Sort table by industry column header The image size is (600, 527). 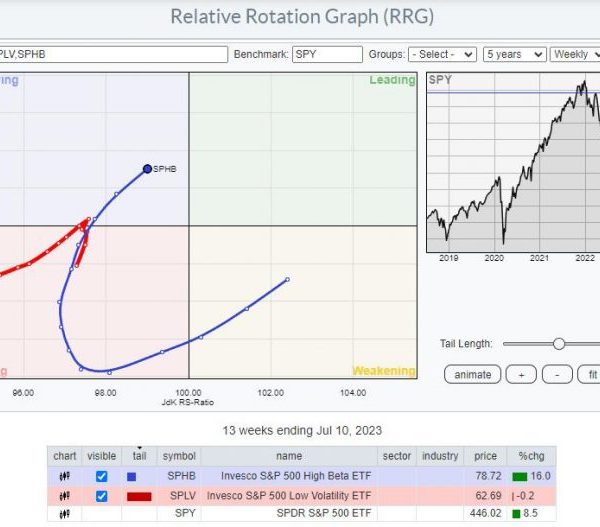point(440,456)
